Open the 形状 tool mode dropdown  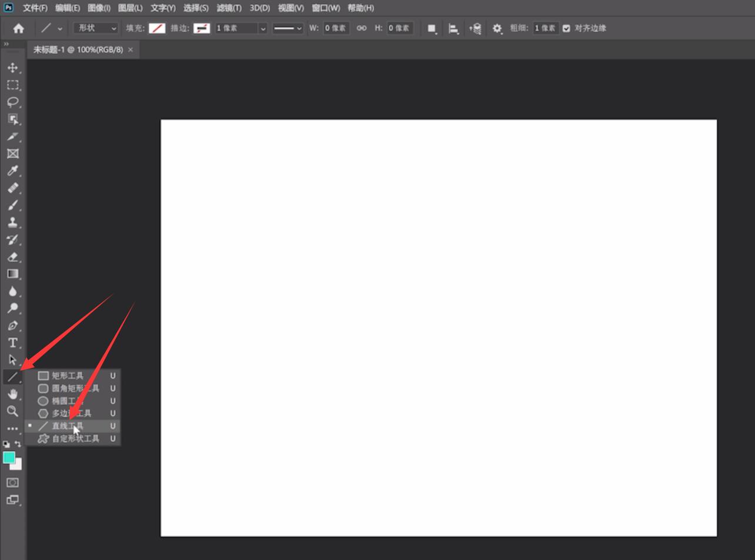[x=96, y=28]
